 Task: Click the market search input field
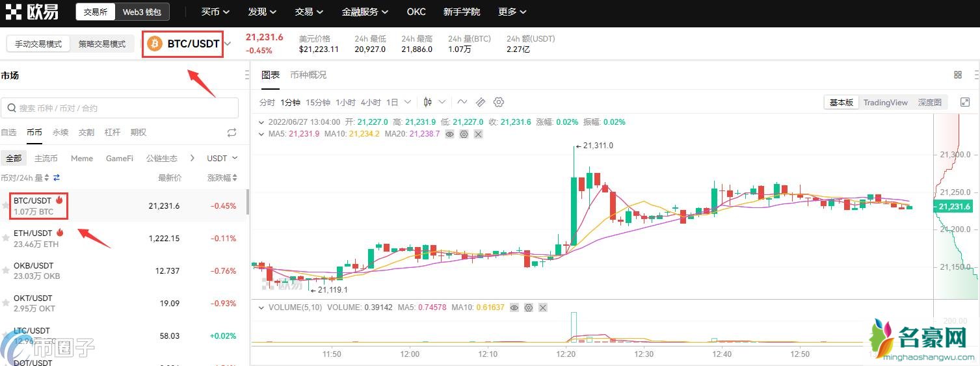[x=120, y=108]
